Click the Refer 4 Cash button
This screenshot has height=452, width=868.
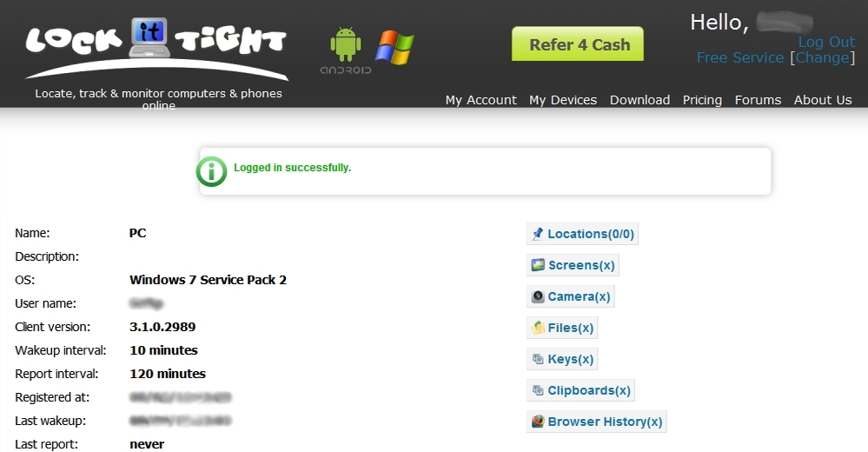[578, 43]
